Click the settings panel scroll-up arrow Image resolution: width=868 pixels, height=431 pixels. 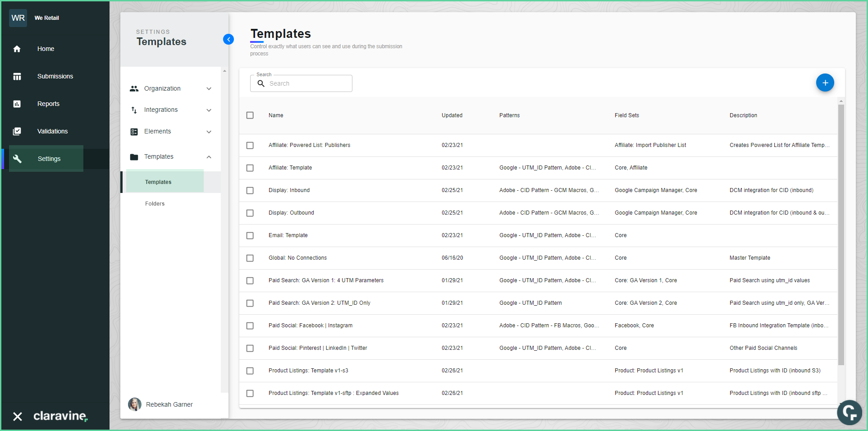(224, 71)
